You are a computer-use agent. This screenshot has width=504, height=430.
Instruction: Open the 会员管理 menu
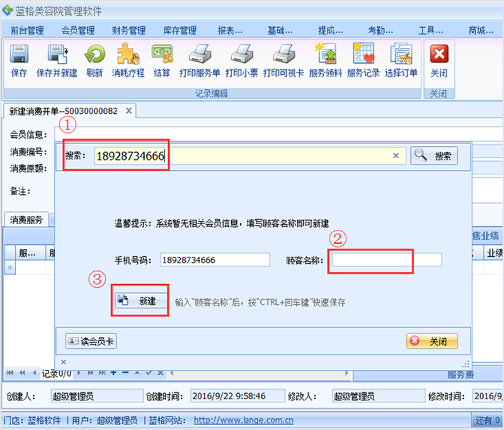(x=78, y=30)
